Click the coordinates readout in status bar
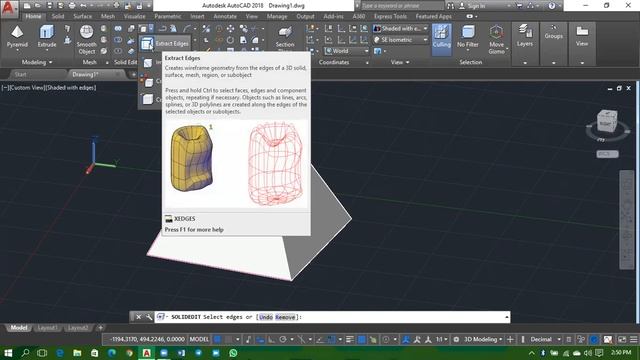 click(147, 339)
